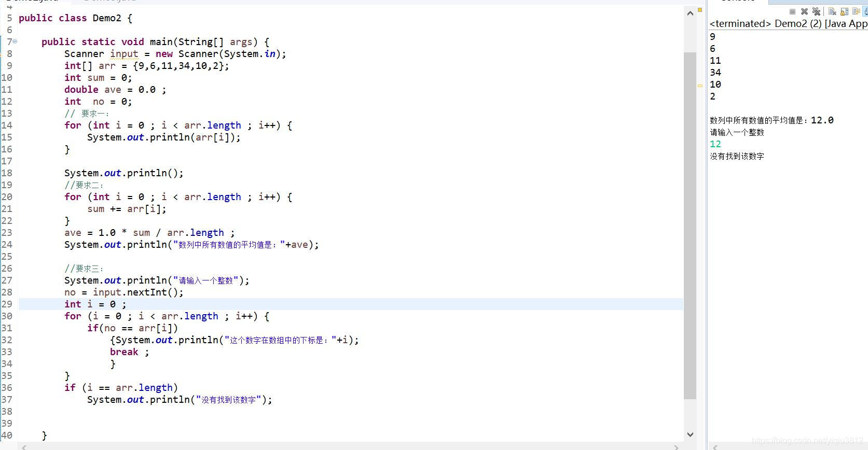Click the editor vertical scrollbar down arrow
Screen dimensions: 868x450
point(690,434)
